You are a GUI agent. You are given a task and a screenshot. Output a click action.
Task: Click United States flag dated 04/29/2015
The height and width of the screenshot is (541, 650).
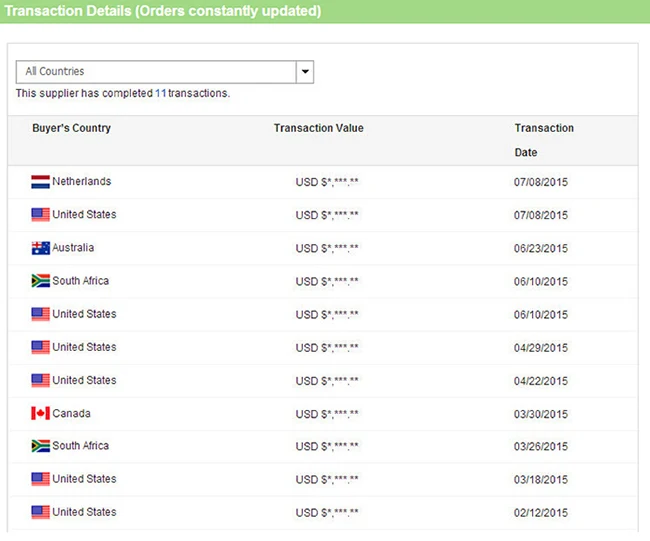click(x=40, y=347)
